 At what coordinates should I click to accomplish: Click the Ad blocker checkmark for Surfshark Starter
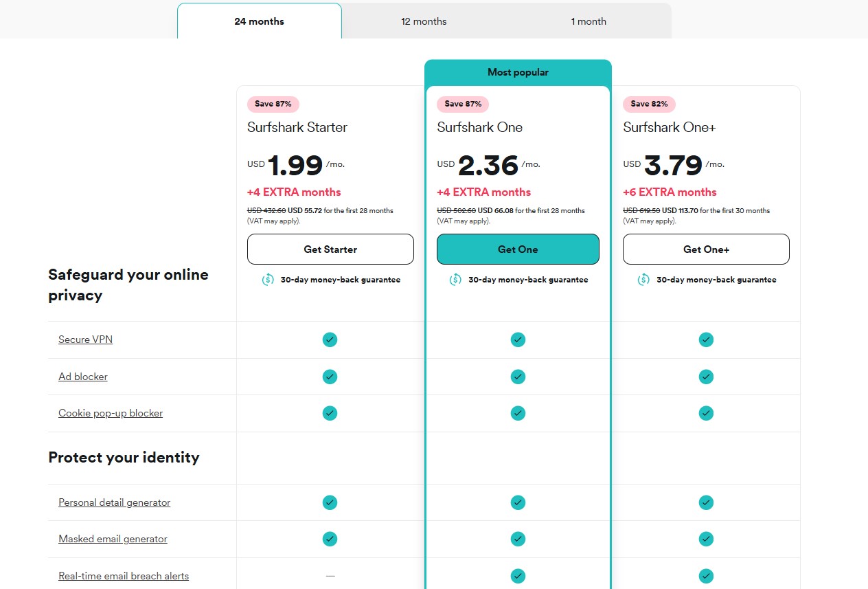click(x=330, y=377)
